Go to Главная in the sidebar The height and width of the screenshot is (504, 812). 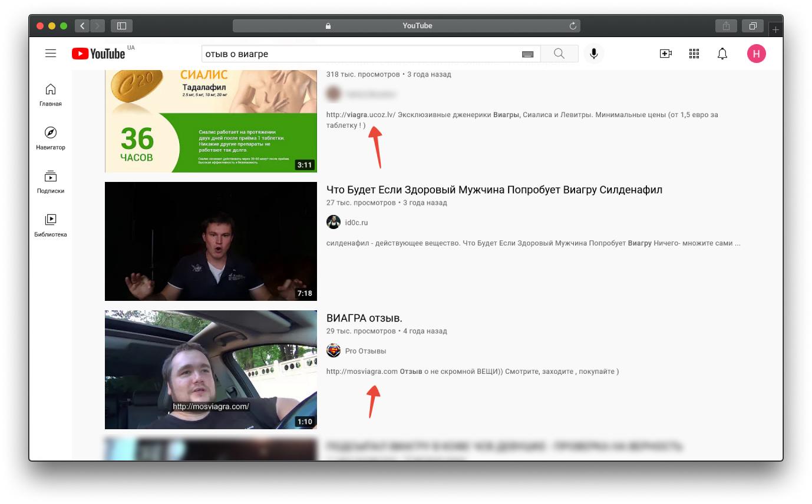tap(51, 95)
